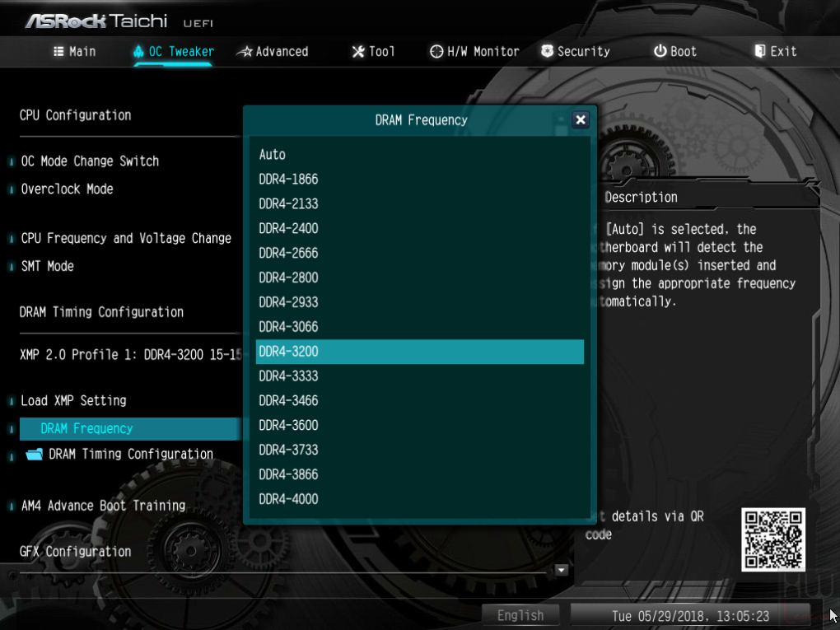Image resolution: width=840 pixels, height=630 pixels.
Task: Click the OC Tweaker rocket icon
Action: pos(138,51)
